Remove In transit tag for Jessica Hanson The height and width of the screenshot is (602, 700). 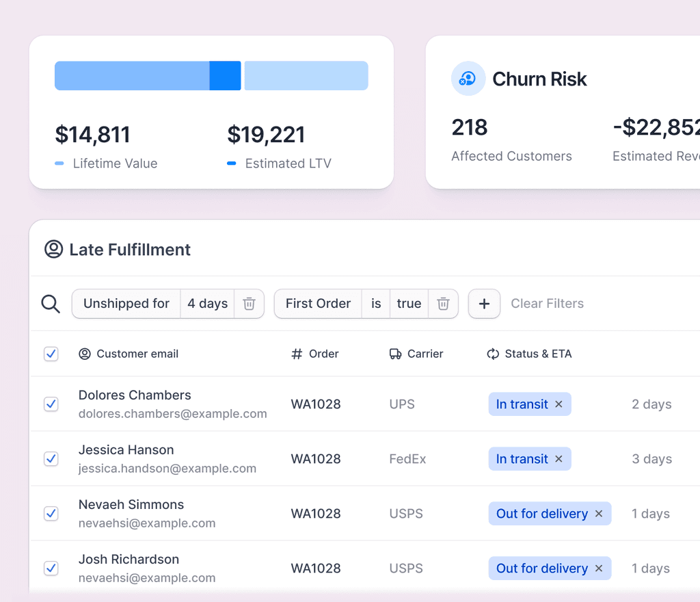click(x=558, y=458)
